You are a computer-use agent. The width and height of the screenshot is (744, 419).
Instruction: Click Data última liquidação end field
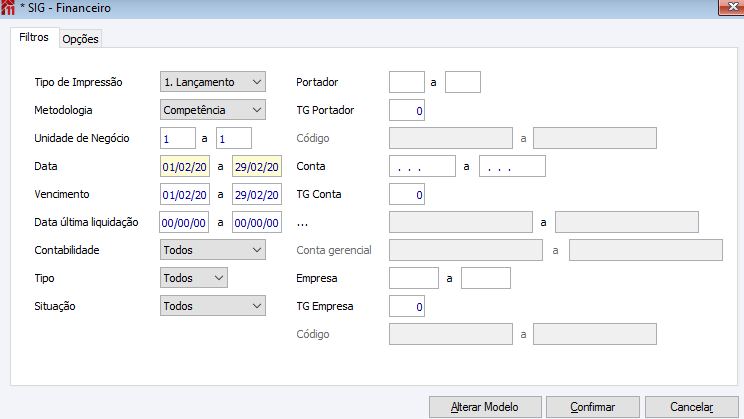click(x=257, y=222)
